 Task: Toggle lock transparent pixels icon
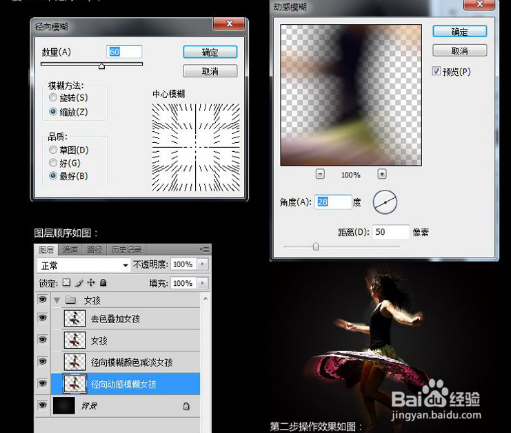pyautogui.click(x=67, y=283)
